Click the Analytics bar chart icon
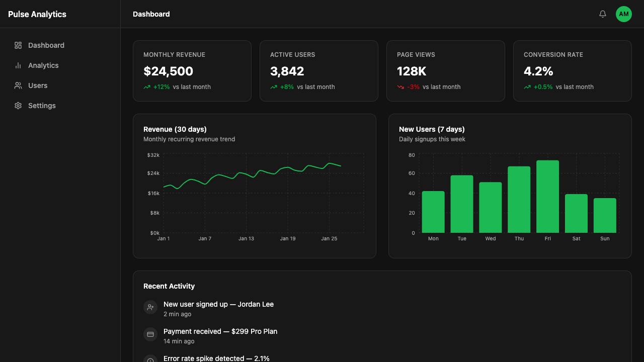This screenshot has height=362, width=644. (x=18, y=65)
